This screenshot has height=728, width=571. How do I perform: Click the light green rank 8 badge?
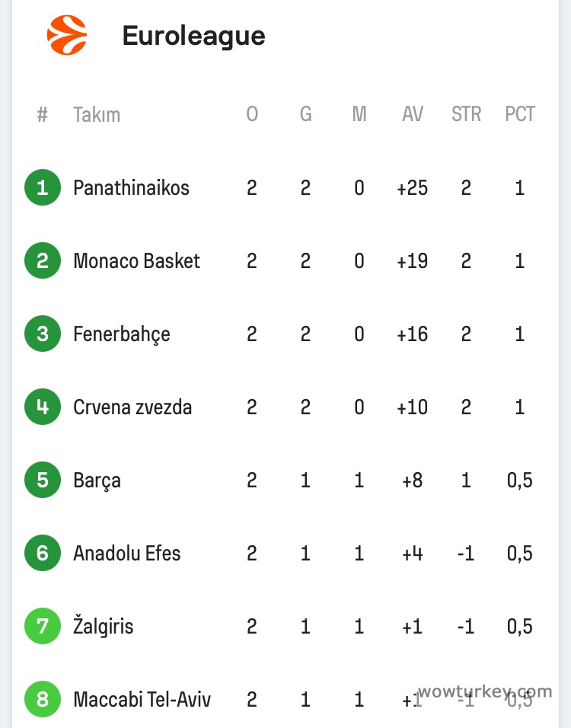tap(43, 699)
